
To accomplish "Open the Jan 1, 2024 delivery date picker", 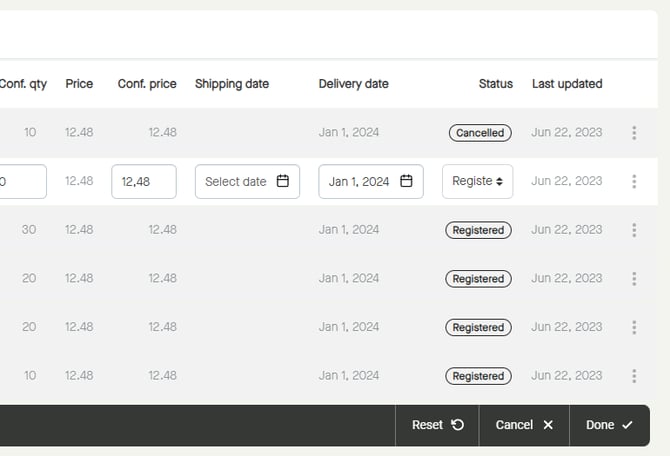I will 359,181.
